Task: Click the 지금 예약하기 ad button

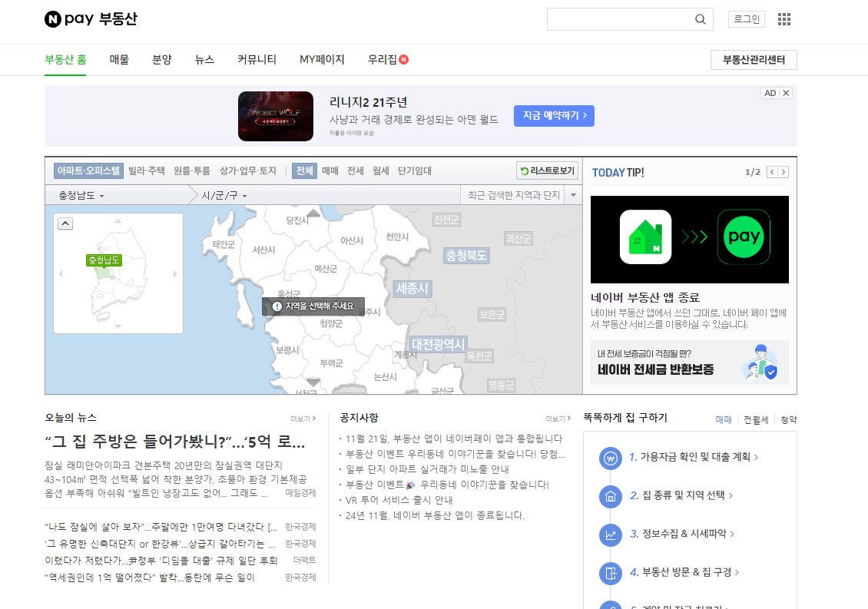Action: tap(554, 116)
